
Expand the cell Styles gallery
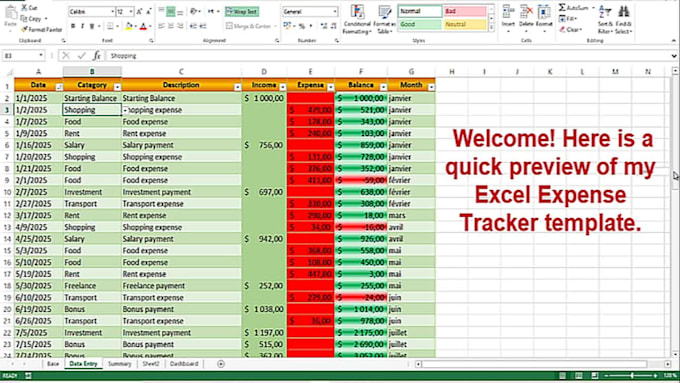[x=491, y=28]
